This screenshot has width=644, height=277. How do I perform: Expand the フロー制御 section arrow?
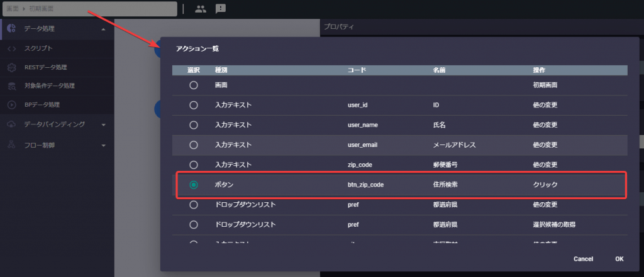(x=104, y=145)
